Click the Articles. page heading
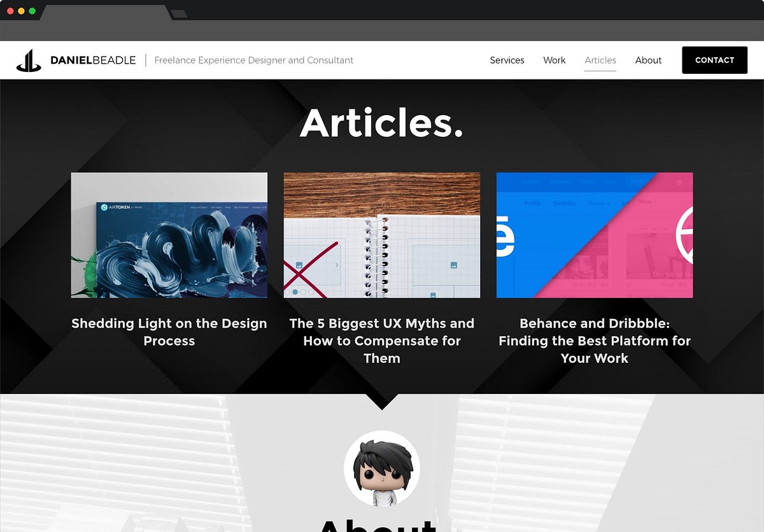This screenshot has width=764, height=532. click(382, 122)
